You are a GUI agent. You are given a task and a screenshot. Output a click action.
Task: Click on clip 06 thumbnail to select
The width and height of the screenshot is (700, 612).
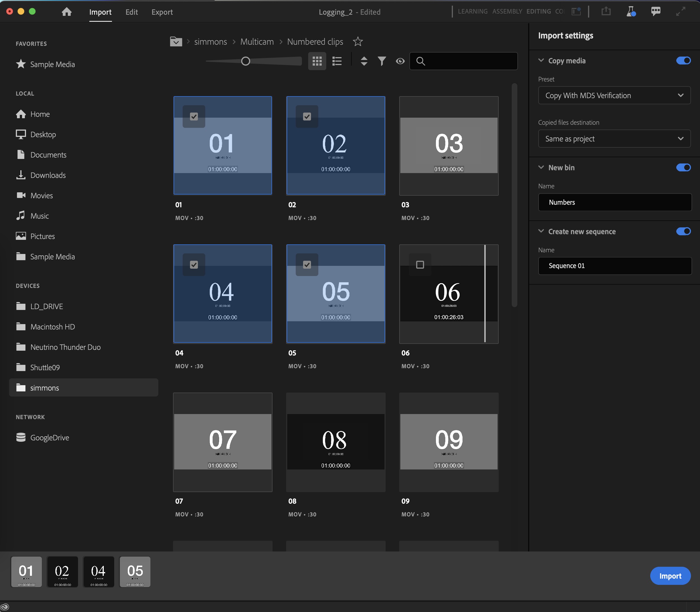point(448,294)
